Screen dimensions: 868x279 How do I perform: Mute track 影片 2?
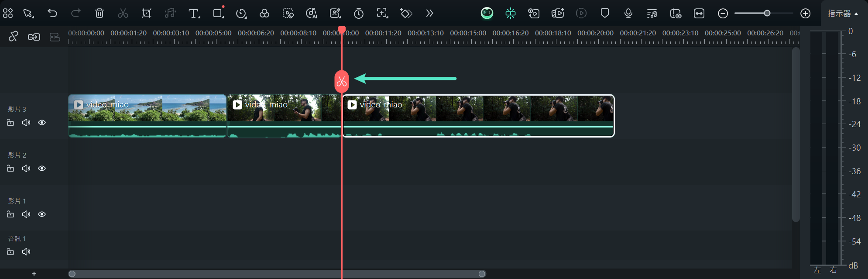[x=26, y=169]
